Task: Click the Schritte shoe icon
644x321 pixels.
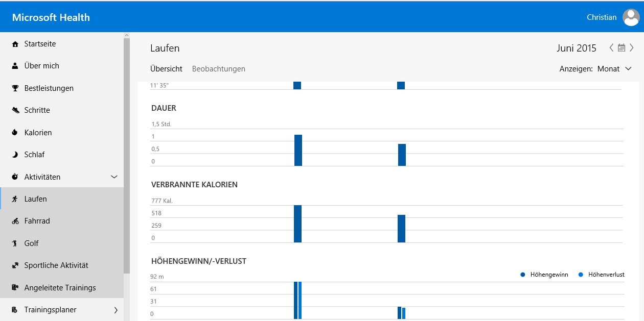Action: click(15, 110)
